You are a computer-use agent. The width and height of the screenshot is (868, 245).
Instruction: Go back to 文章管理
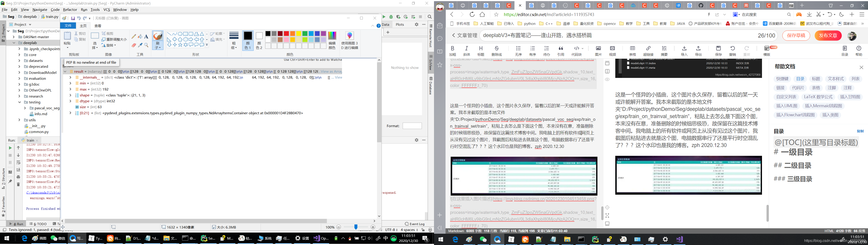click(x=465, y=35)
